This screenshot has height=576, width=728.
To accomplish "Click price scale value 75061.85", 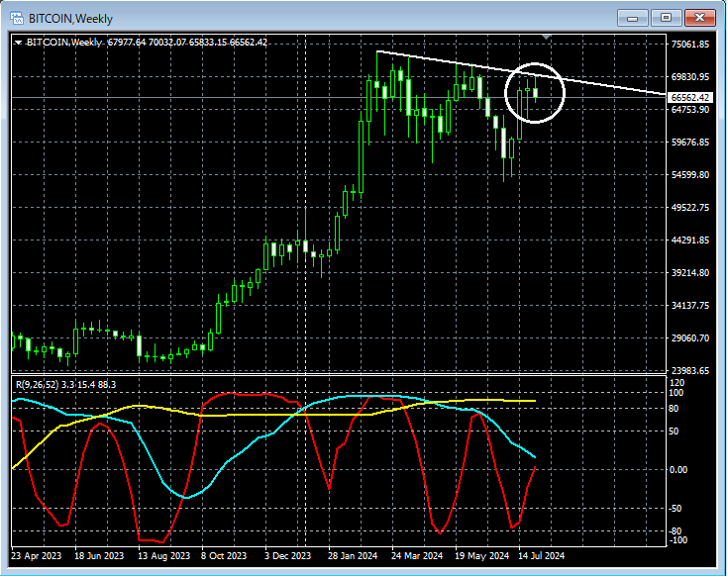I will pos(690,45).
